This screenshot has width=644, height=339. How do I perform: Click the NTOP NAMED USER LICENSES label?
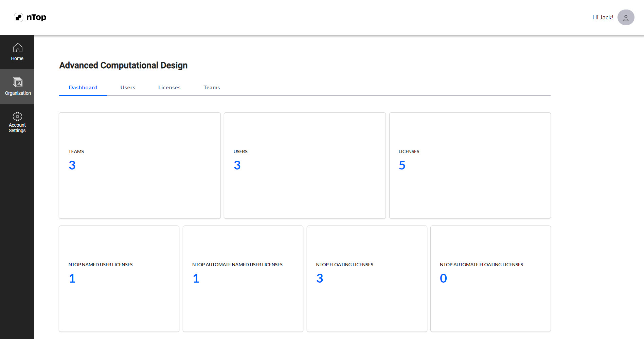point(101,265)
